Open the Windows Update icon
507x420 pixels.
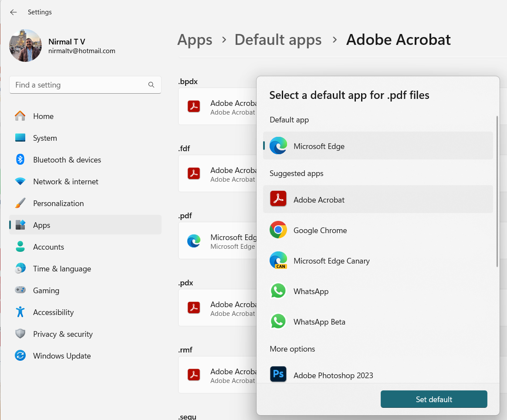click(20, 356)
